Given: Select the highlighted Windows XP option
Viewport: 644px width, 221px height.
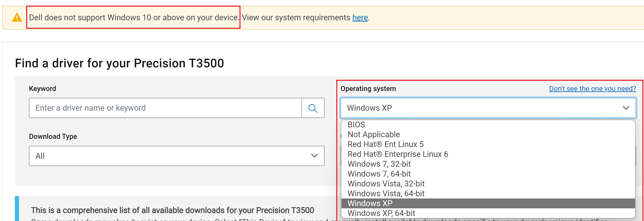Looking at the screenshot, I should coord(488,204).
